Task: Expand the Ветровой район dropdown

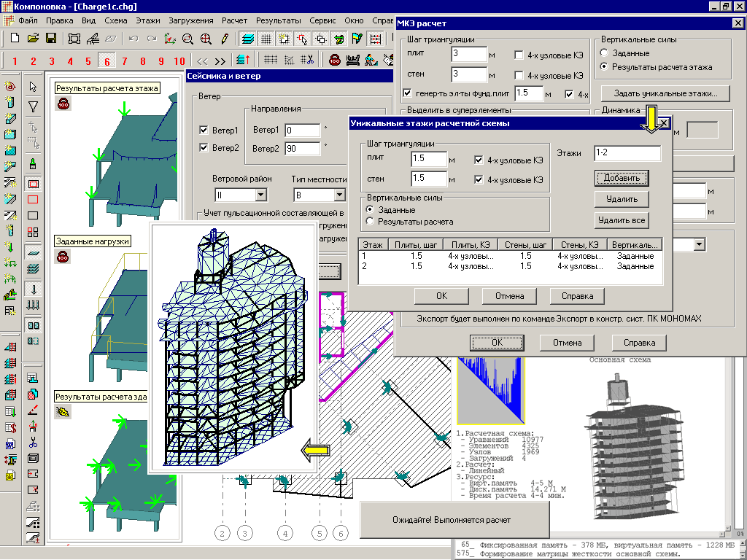Action: (260, 195)
